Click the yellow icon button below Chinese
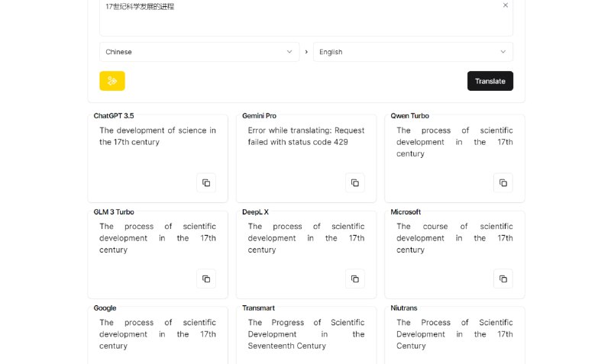This screenshot has height=364, width=611. pos(112,81)
